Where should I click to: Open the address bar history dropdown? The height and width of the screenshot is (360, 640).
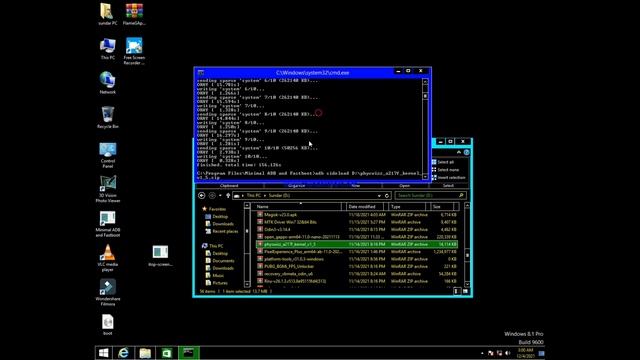click(x=379, y=196)
